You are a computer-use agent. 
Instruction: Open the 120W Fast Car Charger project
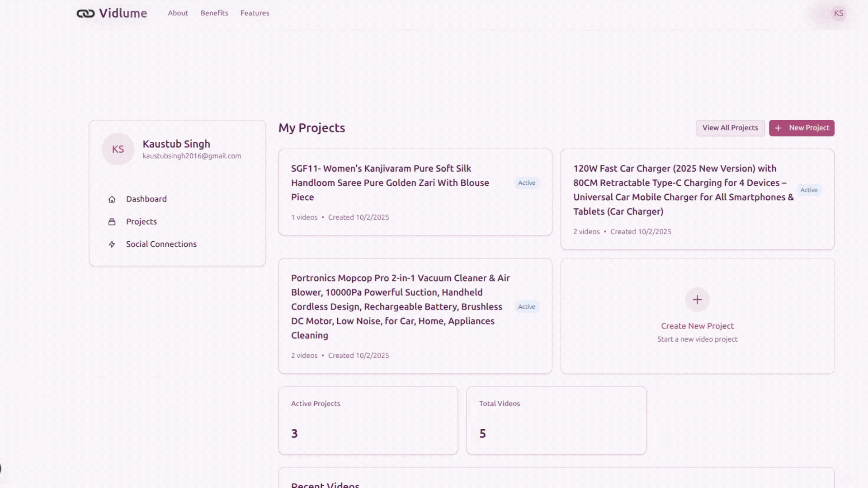683,190
